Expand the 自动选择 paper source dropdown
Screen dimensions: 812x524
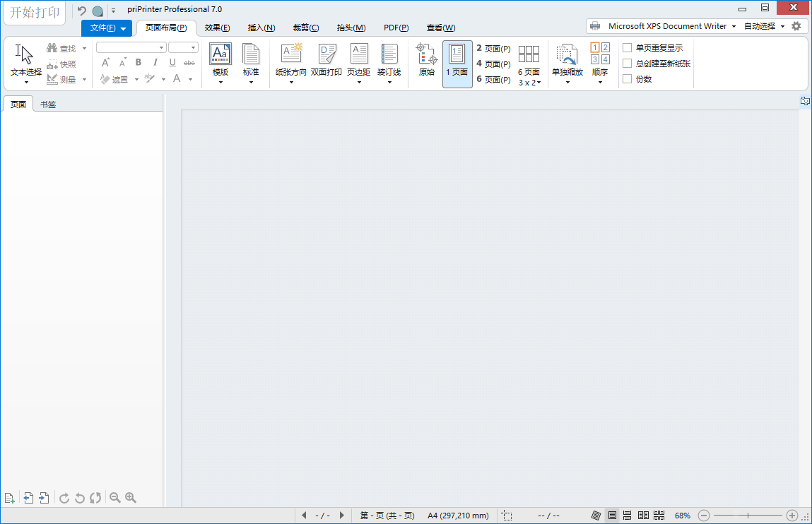(x=764, y=26)
